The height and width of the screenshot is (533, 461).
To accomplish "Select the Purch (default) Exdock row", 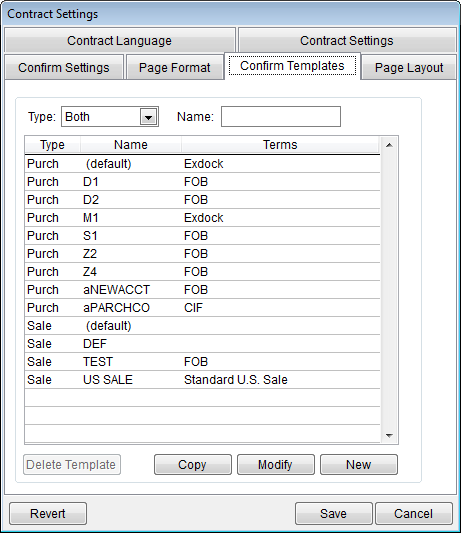I will point(202,164).
